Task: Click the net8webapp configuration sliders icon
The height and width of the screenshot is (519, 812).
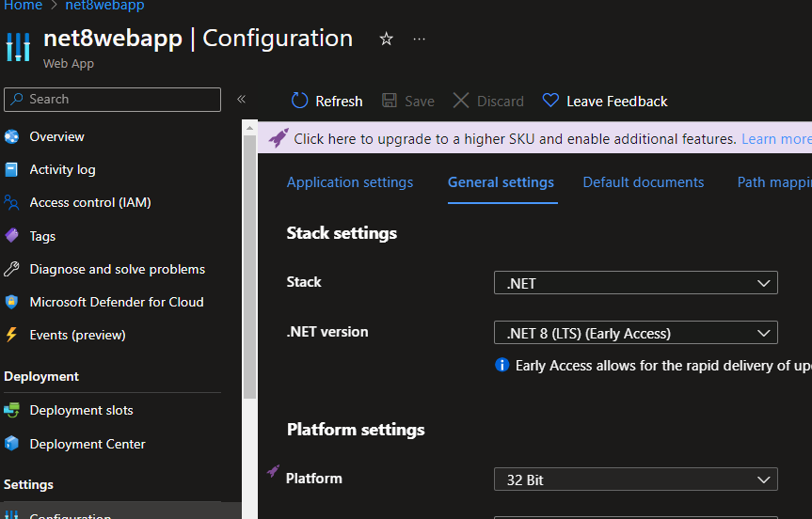Action: [18, 47]
